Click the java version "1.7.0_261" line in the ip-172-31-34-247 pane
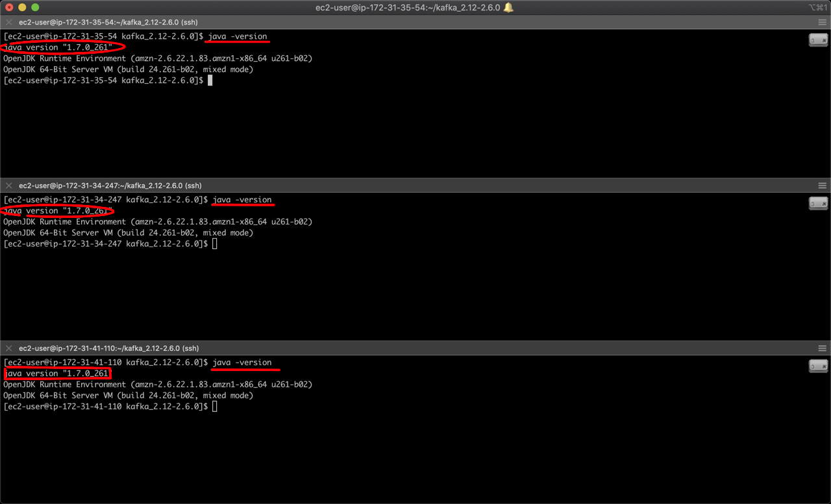The width and height of the screenshot is (831, 504). tap(58, 211)
